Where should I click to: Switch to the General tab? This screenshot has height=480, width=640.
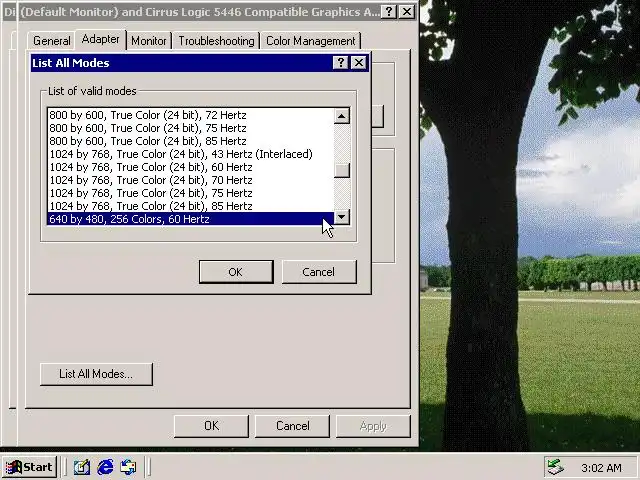pos(51,41)
